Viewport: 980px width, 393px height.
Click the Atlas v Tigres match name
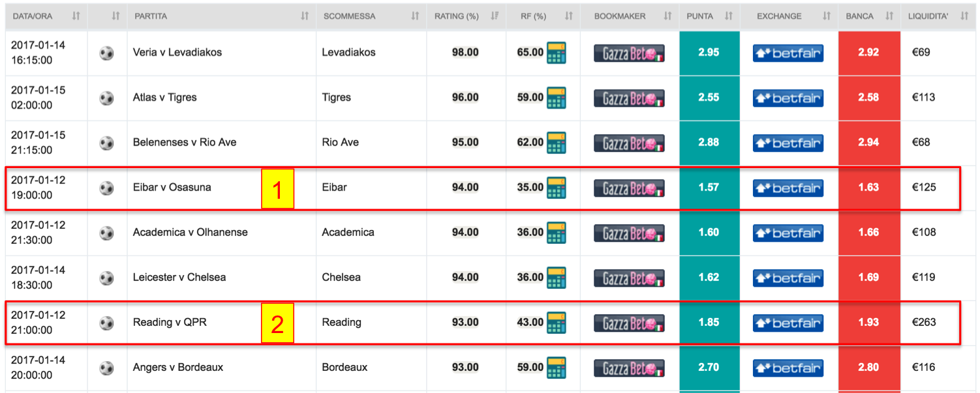tap(164, 97)
